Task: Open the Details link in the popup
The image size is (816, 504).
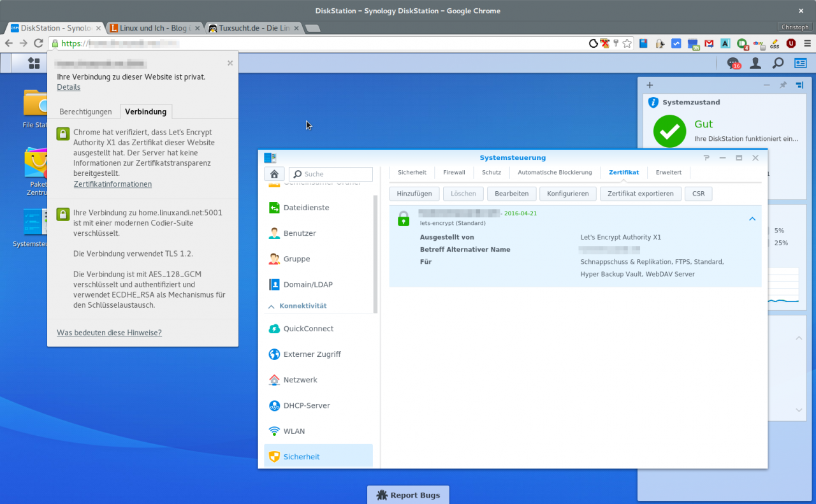Action: [68, 87]
